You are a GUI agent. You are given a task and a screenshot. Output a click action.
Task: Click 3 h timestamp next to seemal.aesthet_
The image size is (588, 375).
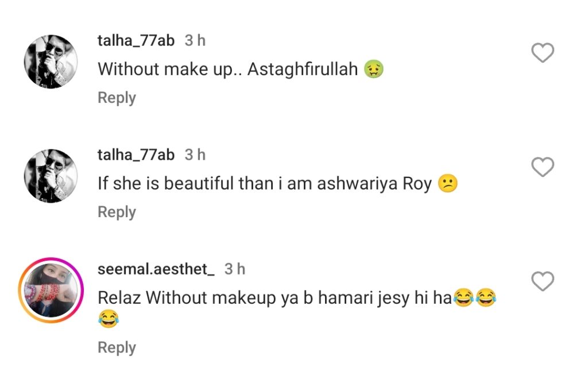coord(235,269)
